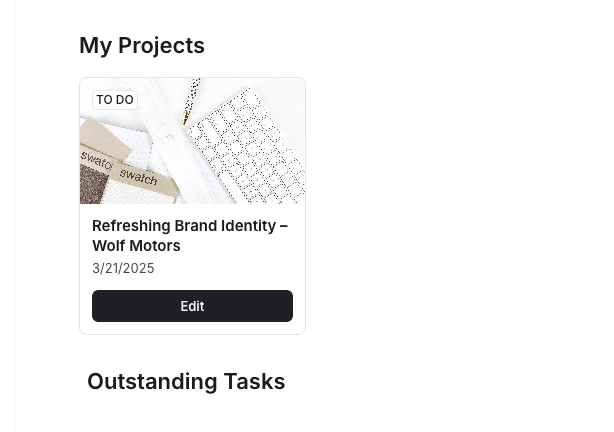Click the dark brown fabric swatch
Viewport: 614px width, 432px height.
click(93, 184)
